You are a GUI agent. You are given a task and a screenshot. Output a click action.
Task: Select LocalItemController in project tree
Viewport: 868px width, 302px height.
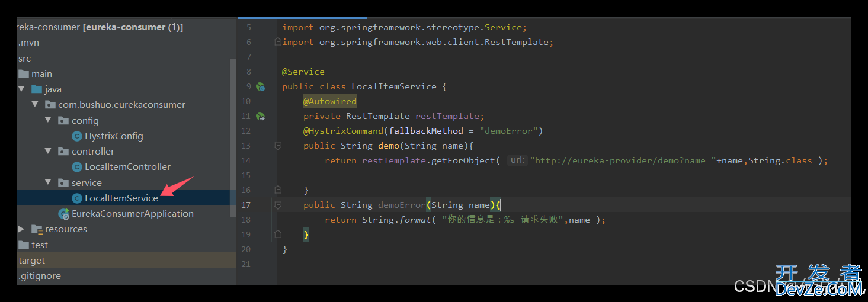pyautogui.click(x=126, y=167)
